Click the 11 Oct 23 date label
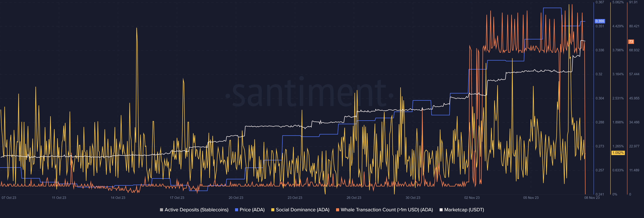The image size is (644, 218). tap(59, 198)
